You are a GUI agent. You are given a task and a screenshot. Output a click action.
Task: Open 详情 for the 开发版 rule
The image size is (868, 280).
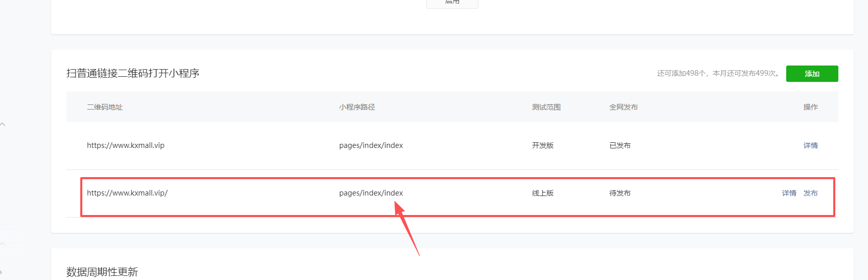pos(810,145)
